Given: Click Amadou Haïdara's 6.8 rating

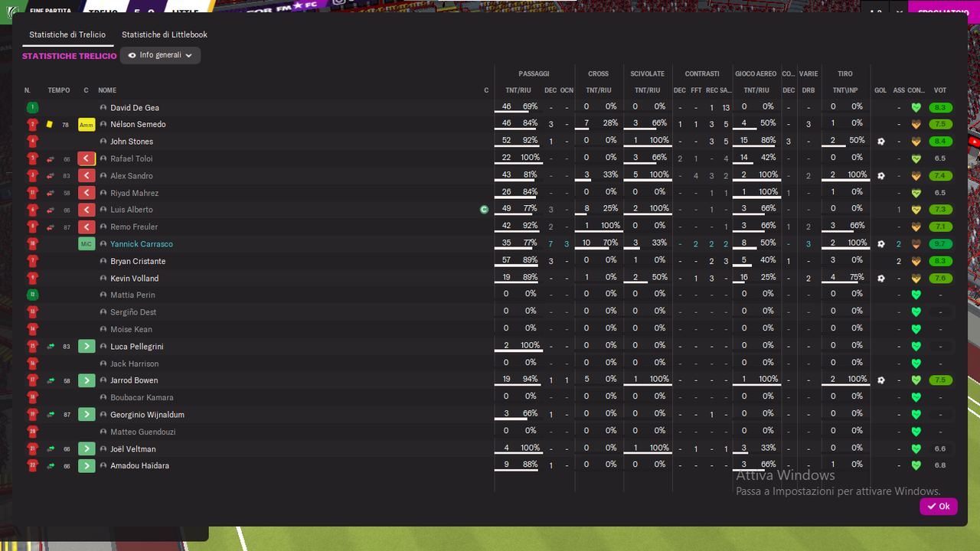Looking at the screenshot, I should 940,466.
